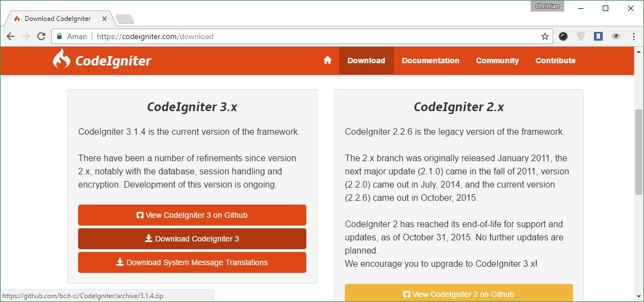Click the browser forward arrow

click(x=26, y=36)
